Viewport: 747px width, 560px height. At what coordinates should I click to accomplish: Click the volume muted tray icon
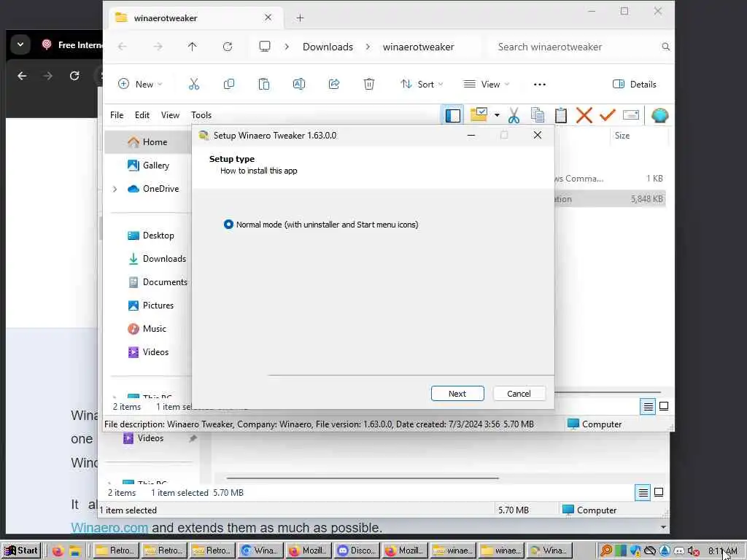point(693,551)
